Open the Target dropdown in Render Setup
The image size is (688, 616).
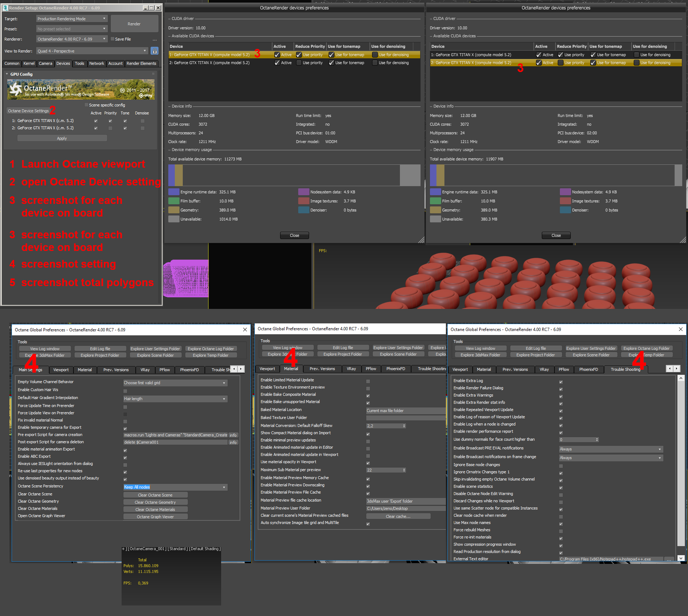[72, 19]
